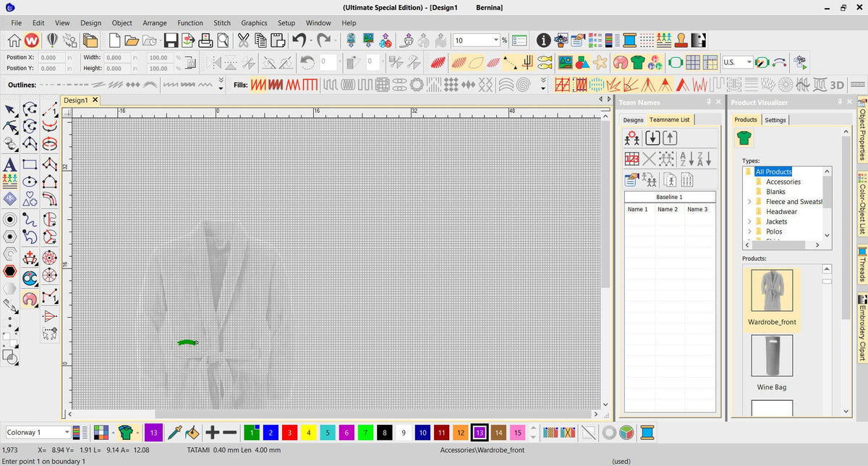The image size is (868, 466).
Task: Open the Embroidery Clipart side docker
Action: click(x=862, y=327)
